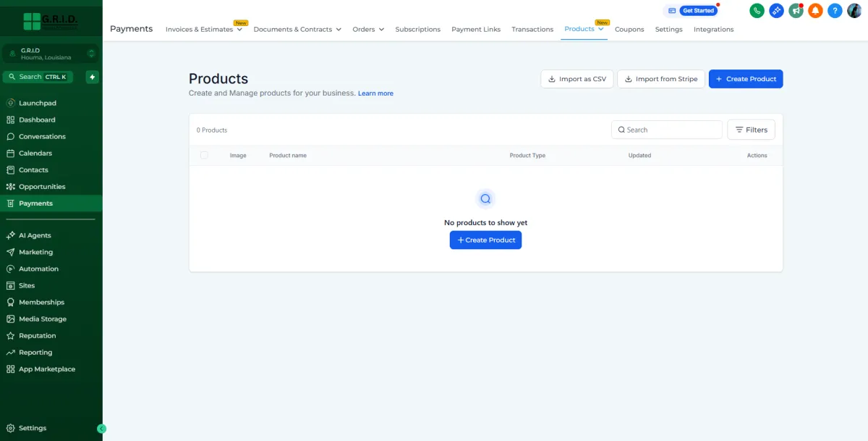
Task: Switch to the Subscriptions tab
Action: tap(417, 29)
